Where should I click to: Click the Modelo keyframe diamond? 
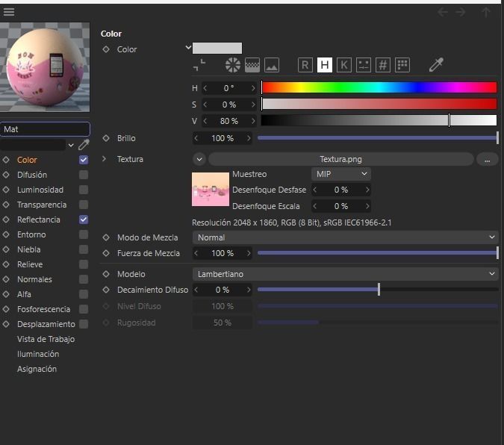(106, 274)
